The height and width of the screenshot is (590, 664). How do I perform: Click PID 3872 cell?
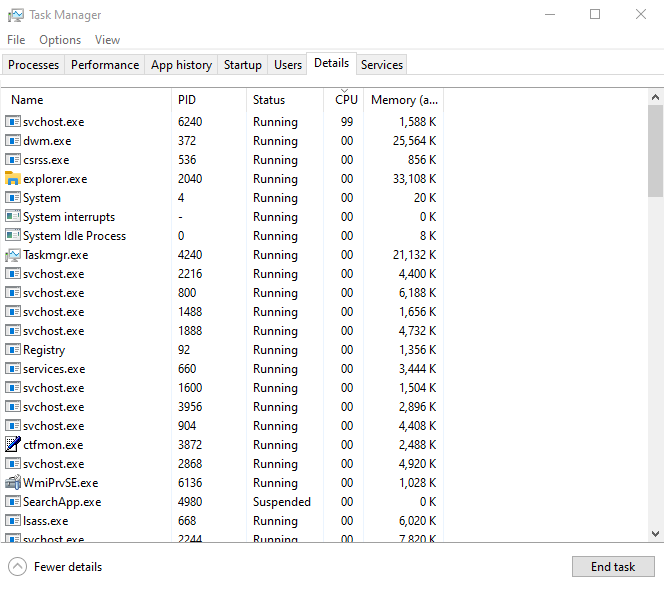pos(190,445)
